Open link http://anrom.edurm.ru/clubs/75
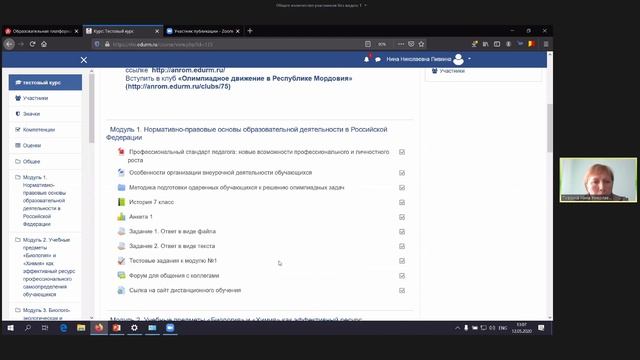 178,87
